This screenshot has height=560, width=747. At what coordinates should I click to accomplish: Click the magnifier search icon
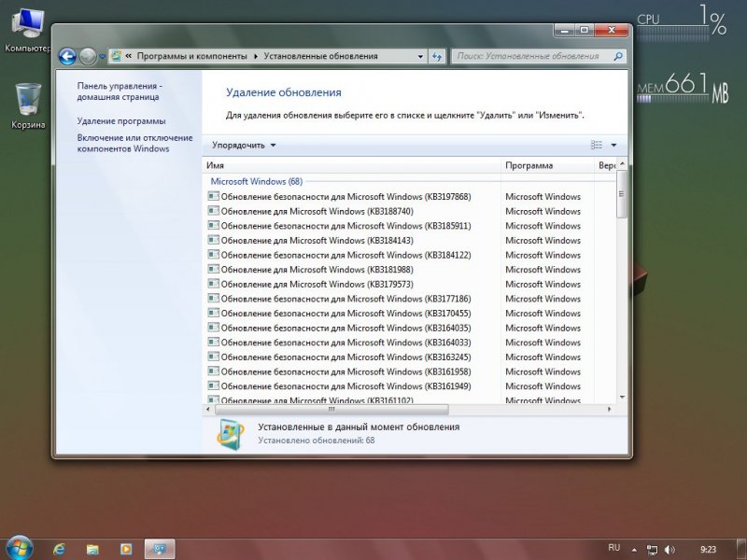tap(618, 56)
